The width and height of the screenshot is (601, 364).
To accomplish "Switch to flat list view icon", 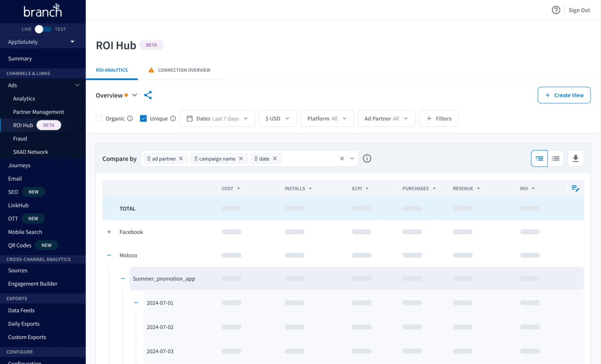I will (x=556, y=158).
